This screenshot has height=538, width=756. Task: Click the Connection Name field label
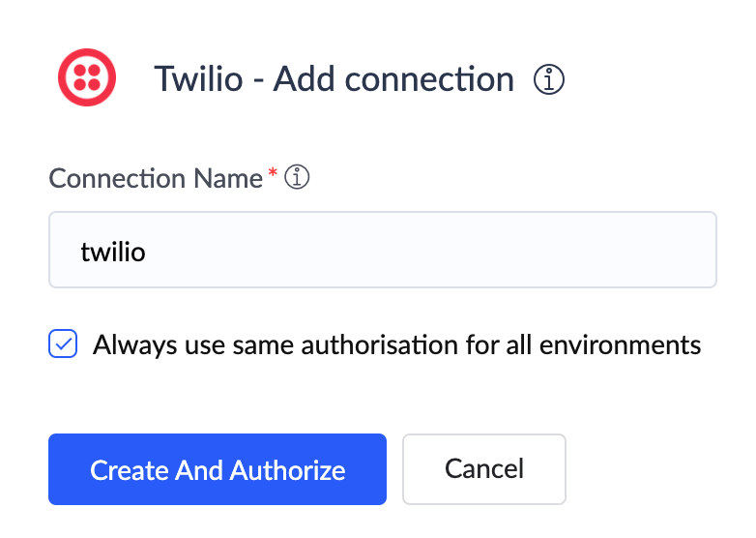[x=155, y=179]
